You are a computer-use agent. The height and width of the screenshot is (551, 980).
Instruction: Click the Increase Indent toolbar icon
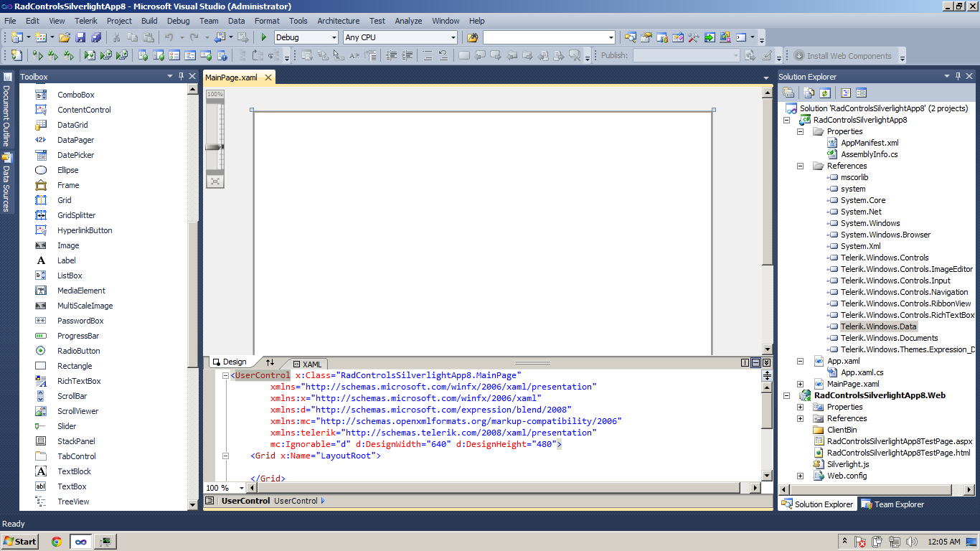coord(407,55)
